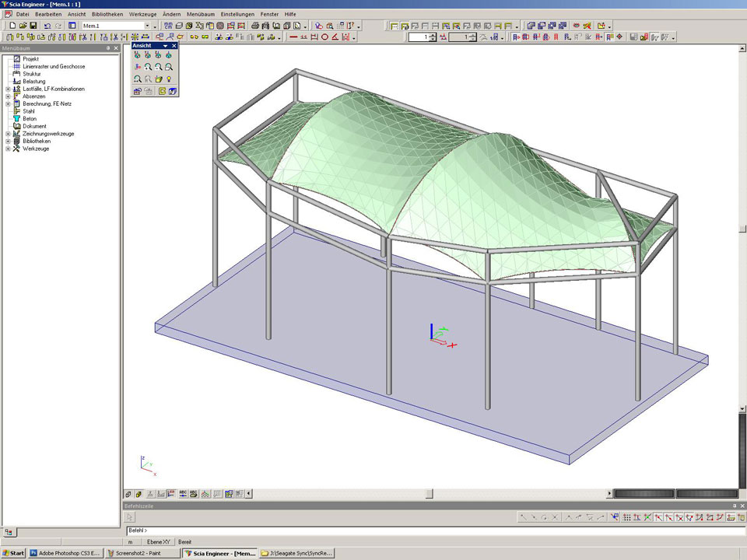
Task: Click the light bulb icon in Ansicht palette
Action: [x=169, y=79]
